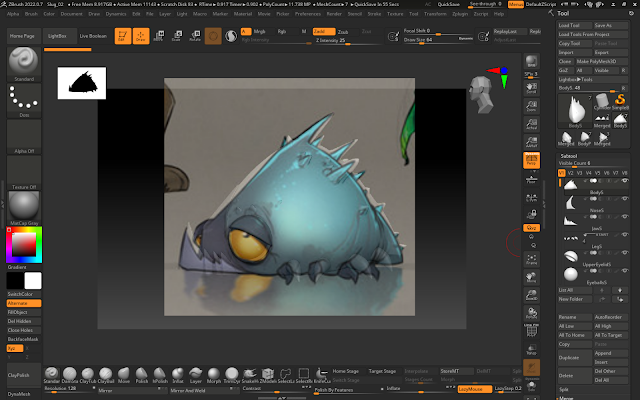
Task: Pick the TrimDynamic brush
Action: pyautogui.click(x=231, y=375)
